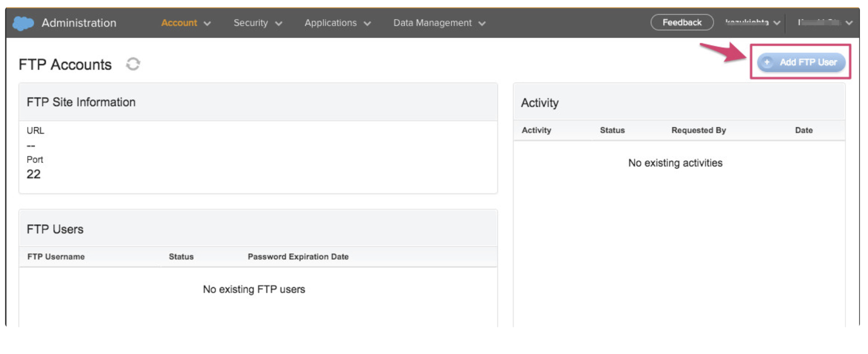Refresh the FTP Accounts page
Screen dimensions: 868x354
pos(133,64)
